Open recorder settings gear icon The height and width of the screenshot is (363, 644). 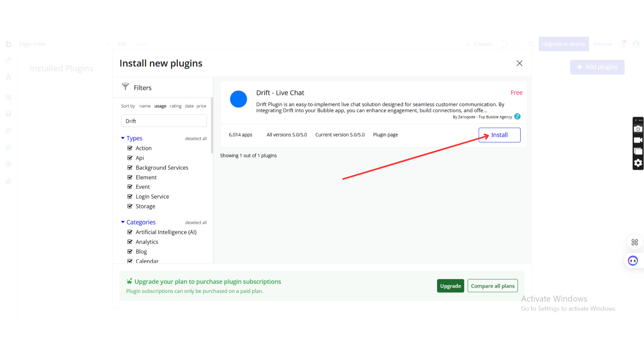[x=638, y=163]
